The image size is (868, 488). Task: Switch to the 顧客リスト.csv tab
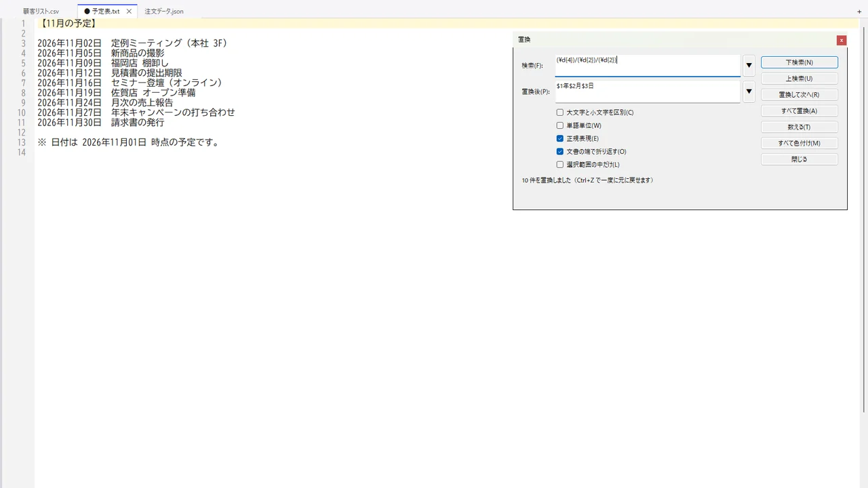click(x=41, y=12)
